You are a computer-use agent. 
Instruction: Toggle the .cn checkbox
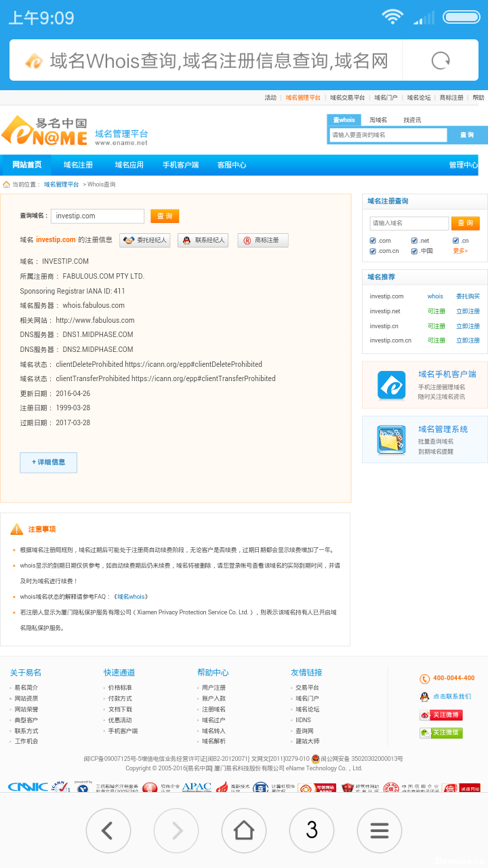click(x=456, y=241)
